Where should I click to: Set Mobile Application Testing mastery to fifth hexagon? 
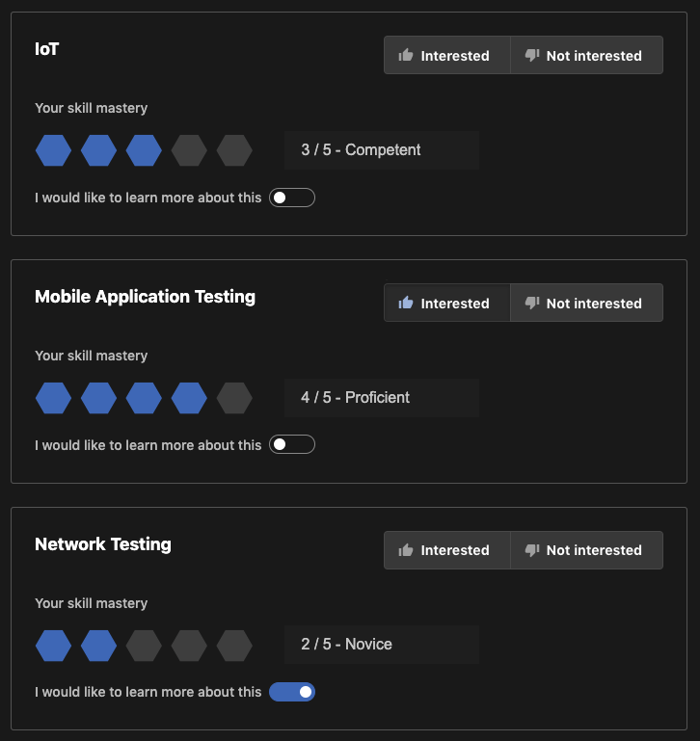[x=234, y=398]
